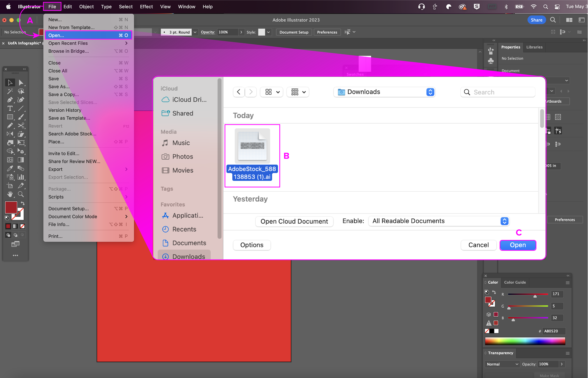Screen dimensions: 588x378
Task: Click Open Cloud Document button
Action: click(x=294, y=221)
